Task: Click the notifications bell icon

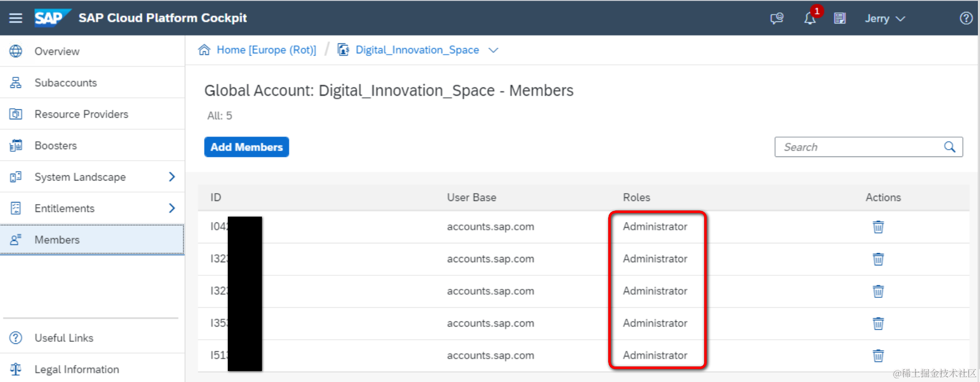Action: [810, 19]
